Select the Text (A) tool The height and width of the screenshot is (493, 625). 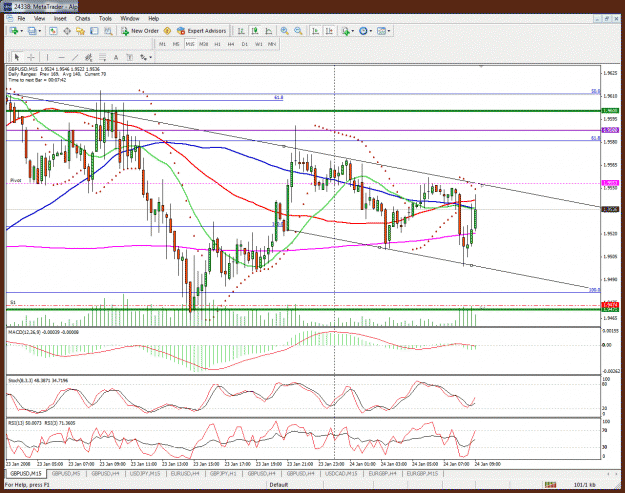coord(116,57)
